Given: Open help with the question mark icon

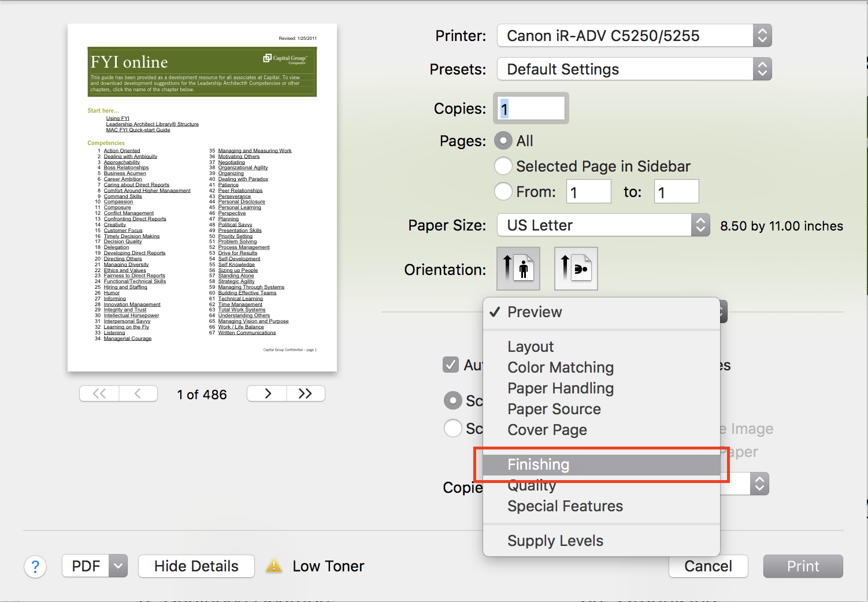Looking at the screenshot, I should (35, 566).
